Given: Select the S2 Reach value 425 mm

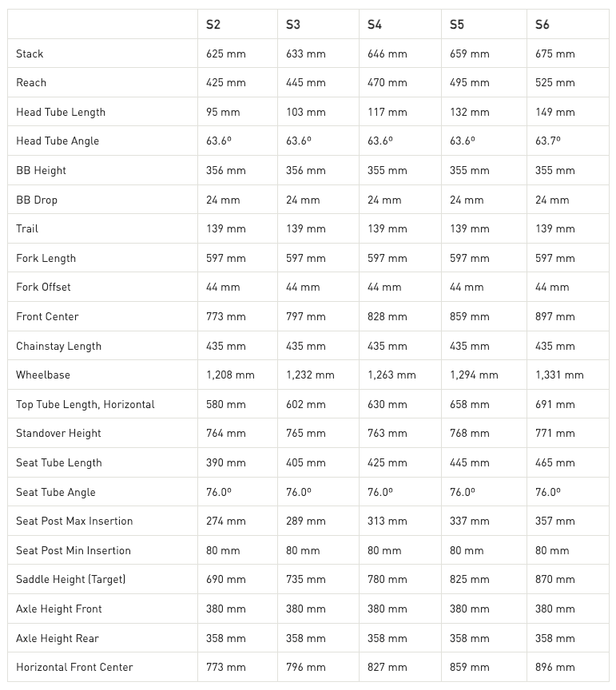Looking at the screenshot, I should coord(226,83).
